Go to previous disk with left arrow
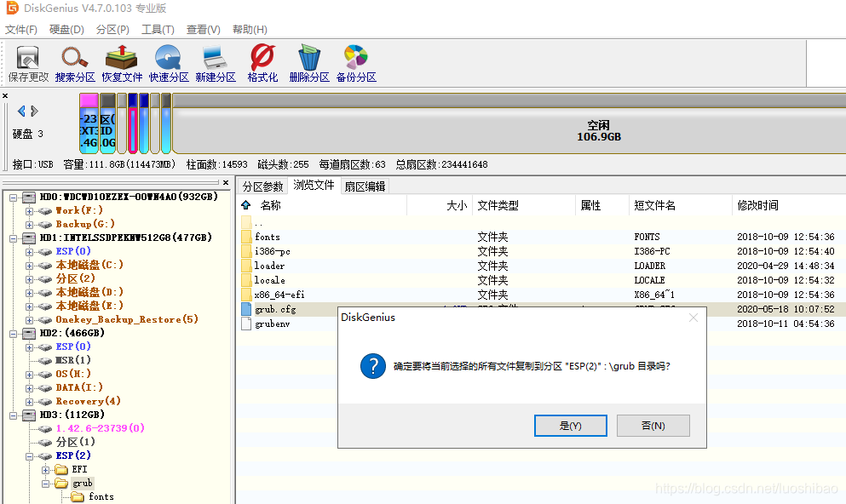Screen dimensions: 846x504 (x=21, y=111)
